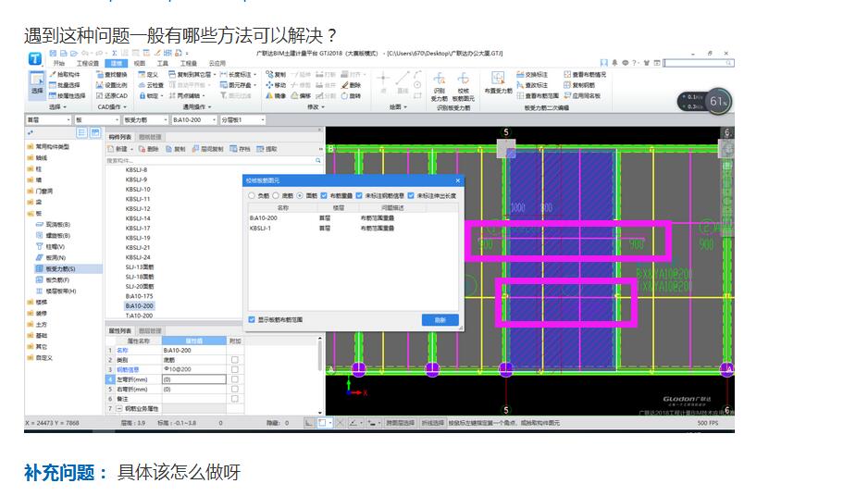Open 板 component type dropdown
This screenshot has width=868, height=496.
(x=97, y=119)
